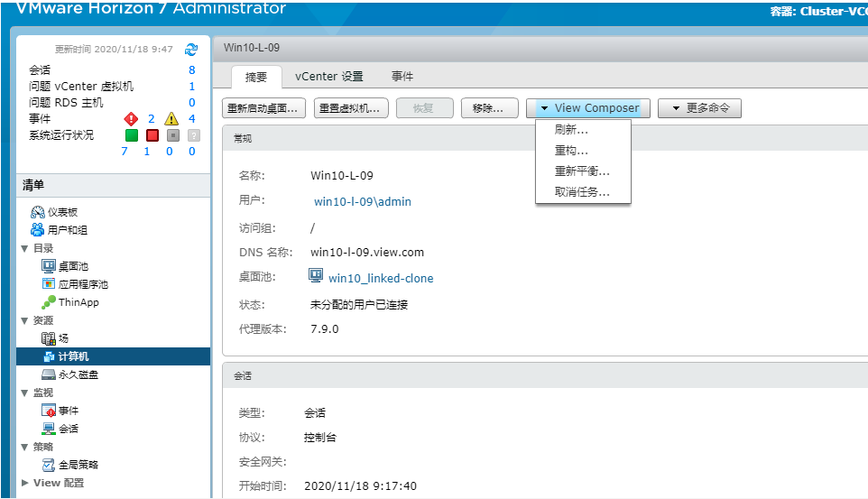Select ThinApp in the inventory tree

78,302
